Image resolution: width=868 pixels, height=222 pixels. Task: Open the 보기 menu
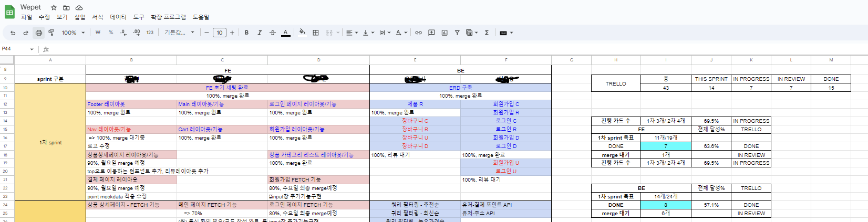pyautogui.click(x=62, y=17)
